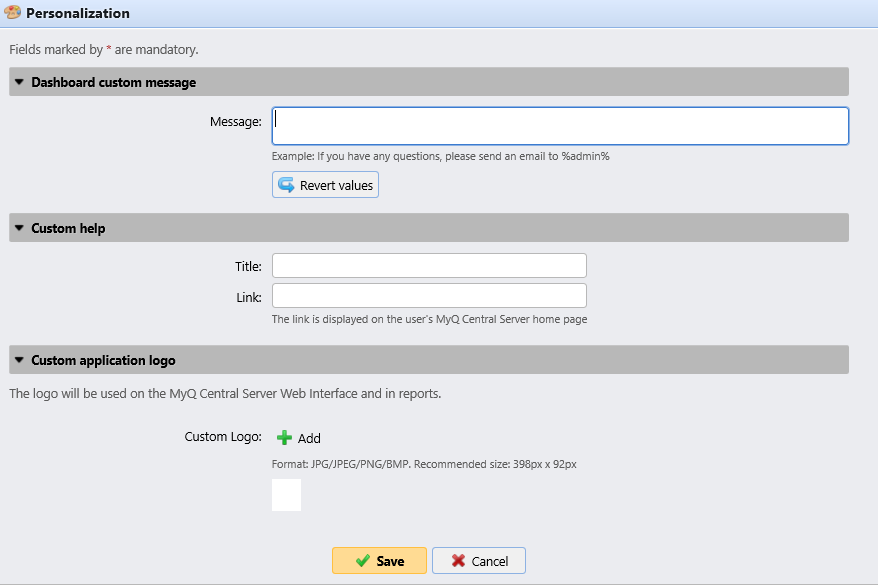Screen dimensions: 878x586
Task: Collapse the Custom application logo section
Action: click(18, 359)
